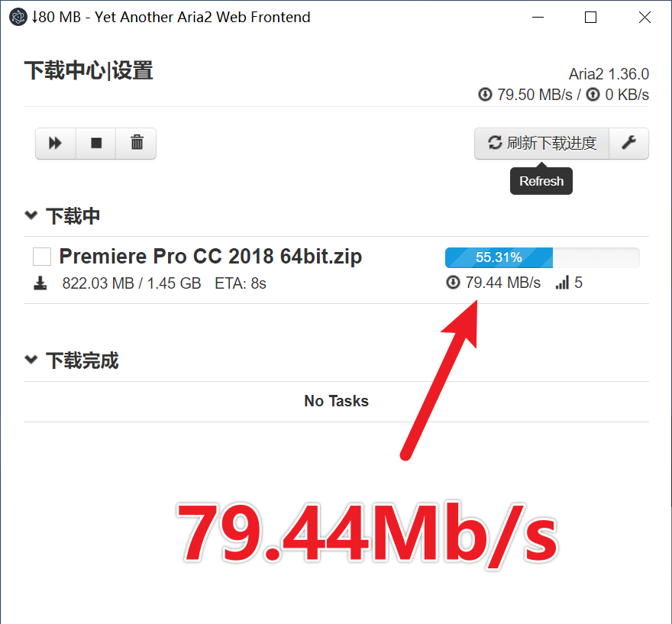
Task: Click the stop all downloads square icon
Action: click(x=96, y=143)
